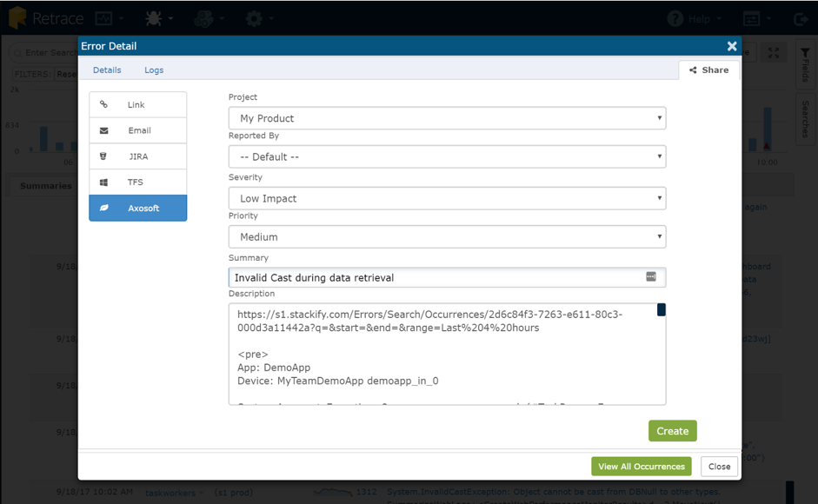
Task: Choose Email in the share list
Action: (x=137, y=130)
